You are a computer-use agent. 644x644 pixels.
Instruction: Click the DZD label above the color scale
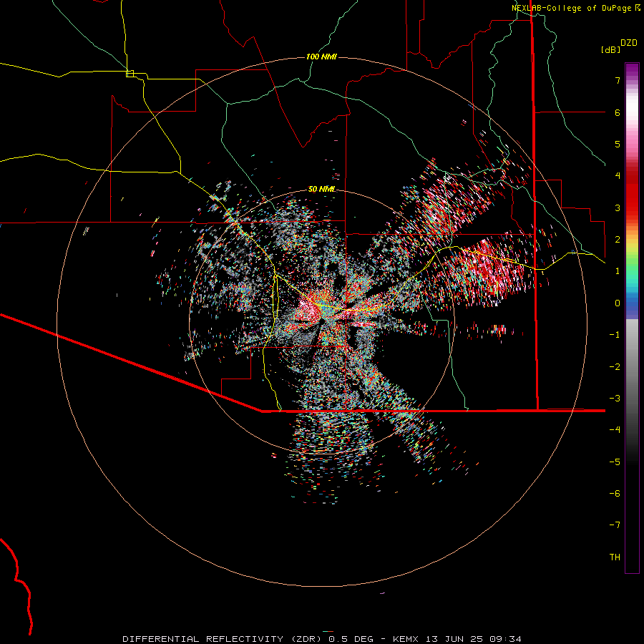click(629, 43)
